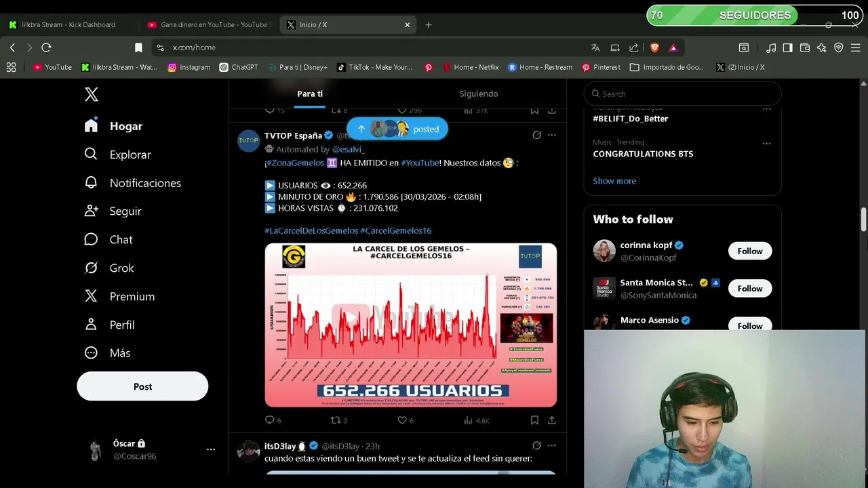Screen dimensions: 868x488
Task: Open itsD3lay profile avatar
Action: 248,451
